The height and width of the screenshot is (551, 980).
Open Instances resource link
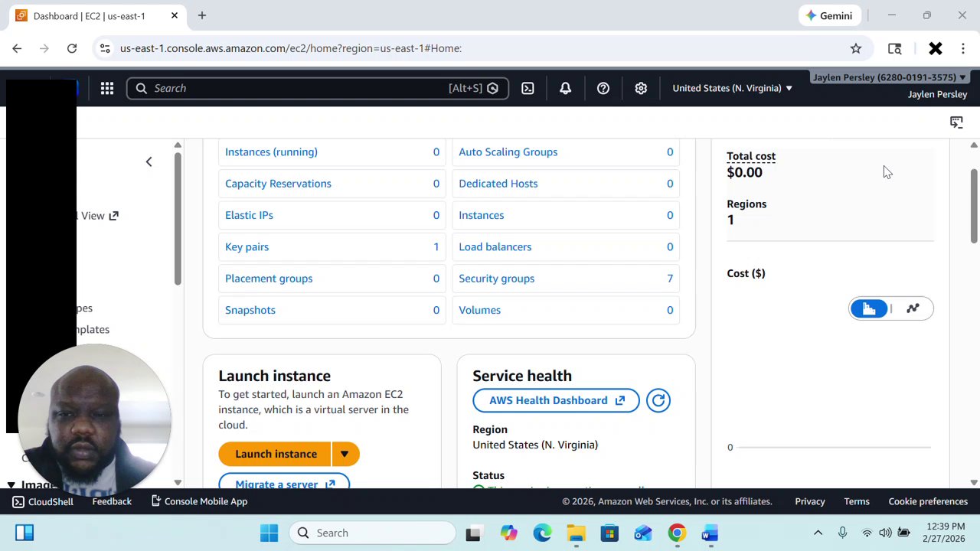pos(481,215)
